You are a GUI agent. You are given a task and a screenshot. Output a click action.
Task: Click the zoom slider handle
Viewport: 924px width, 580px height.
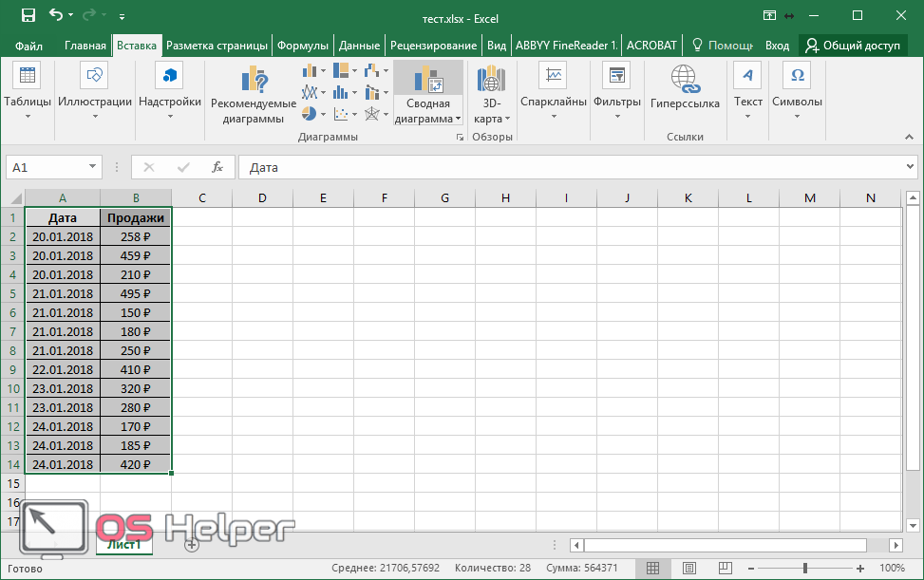tap(805, 568)
